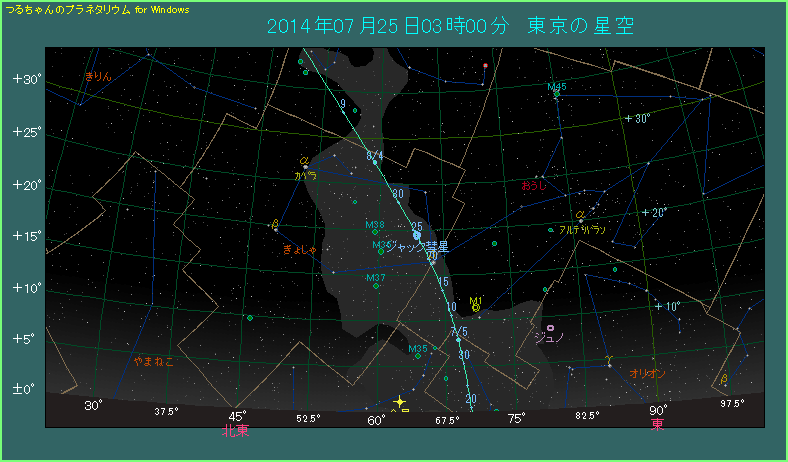This screenshot has width=788, height=462.
Task: Select the M1 nebula symbol
Action: 477,308
